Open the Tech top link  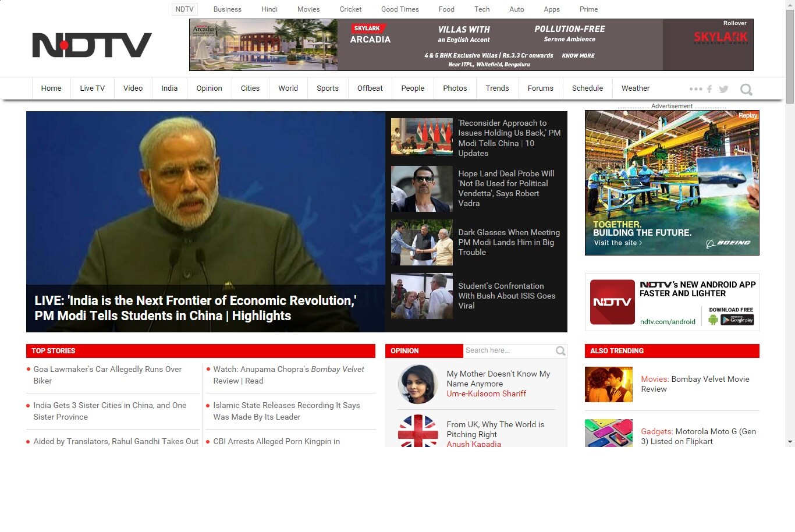pos(482,9)
